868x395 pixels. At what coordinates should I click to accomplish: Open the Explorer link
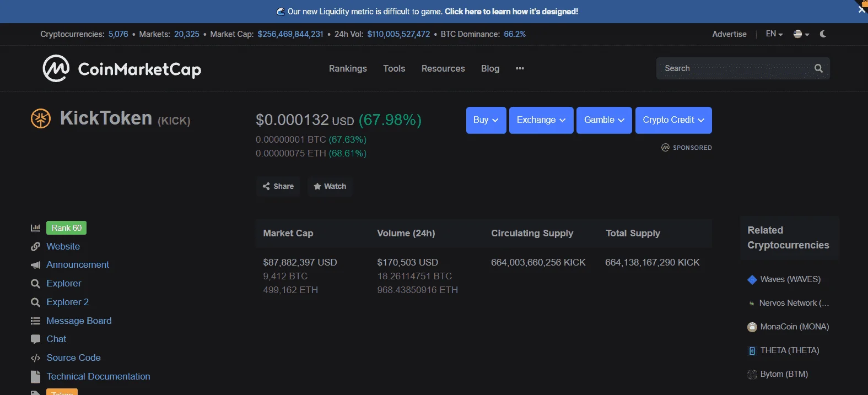coord(64,284)
